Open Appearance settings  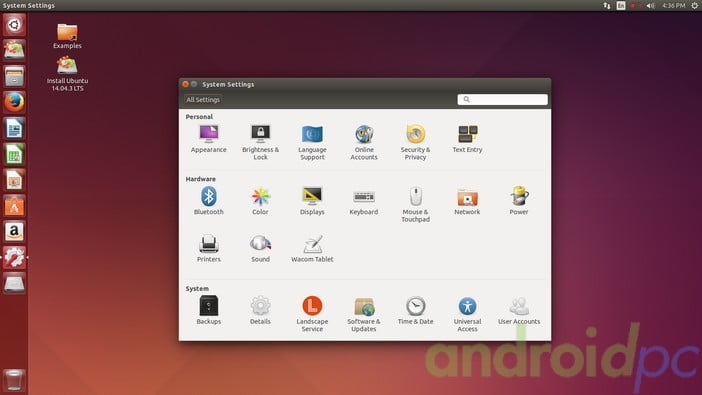pos(209,139)
